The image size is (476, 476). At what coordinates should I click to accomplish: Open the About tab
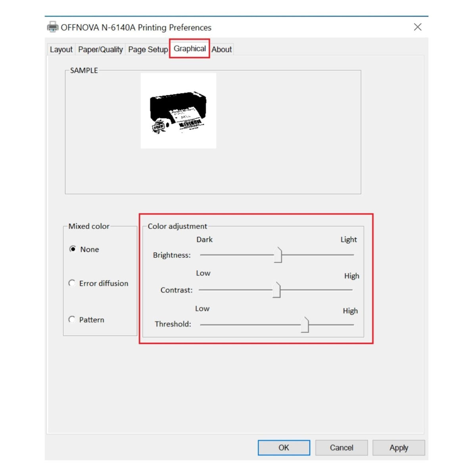coord(221,50)
